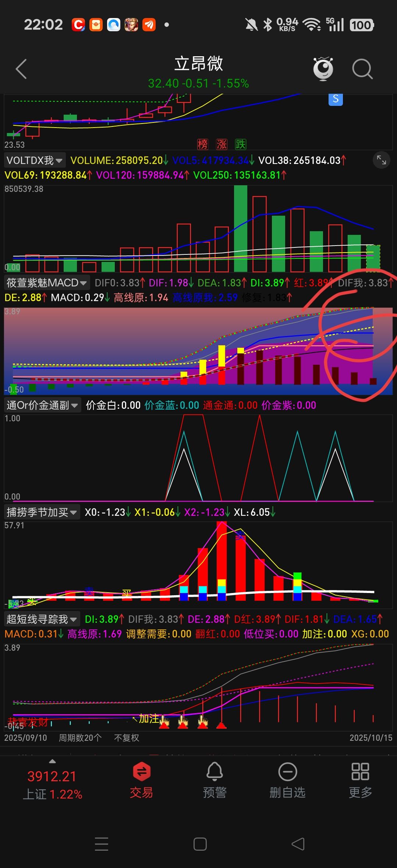Viewport: 397px width, 868px height.
Task: Open the 筱萱紫魅MACD indicator dropdown
Action: (47, 283)
